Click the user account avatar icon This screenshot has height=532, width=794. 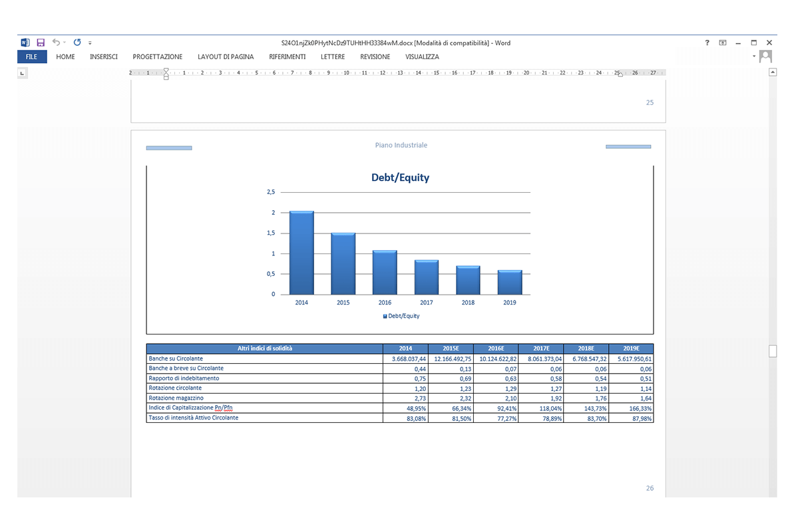765,56
